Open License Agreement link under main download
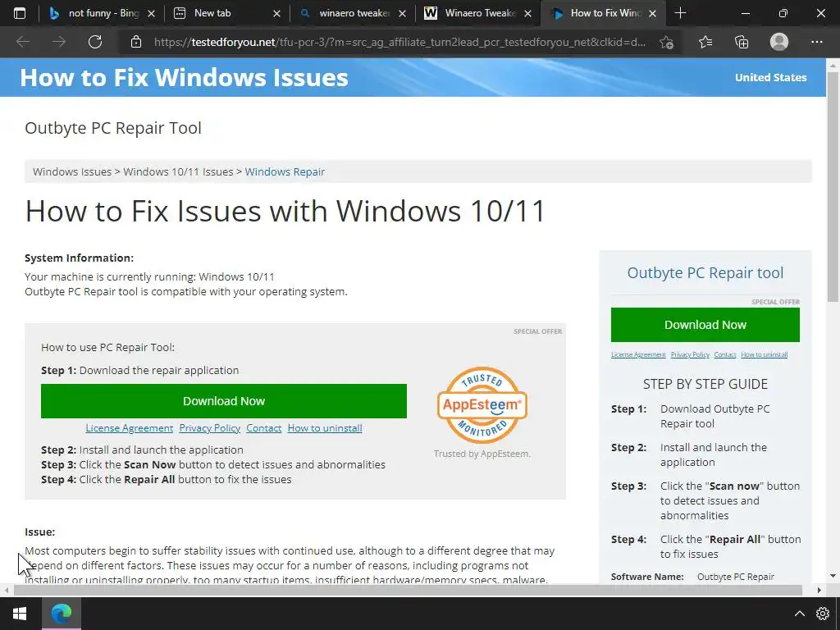The height and width of the screenshot is (630, 840). tap(129, 428)
